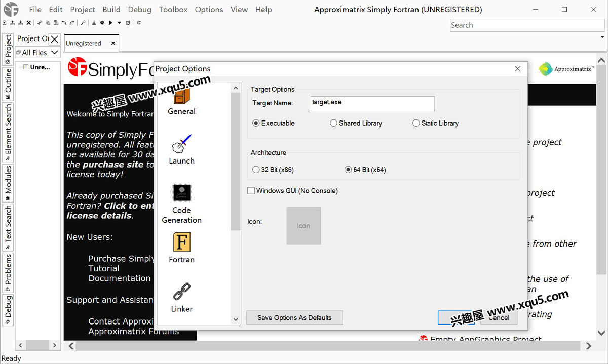608x364 pixels.
Task: Click the Target Name input field
Action: 372,103
